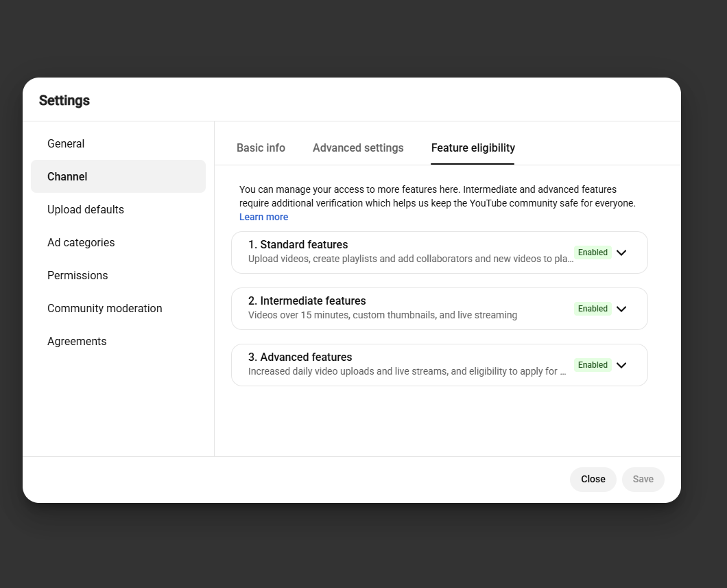Click Enabled badge on Standard features
The height and width of the screenshot is (588, 727).
[x=593, y=252]
